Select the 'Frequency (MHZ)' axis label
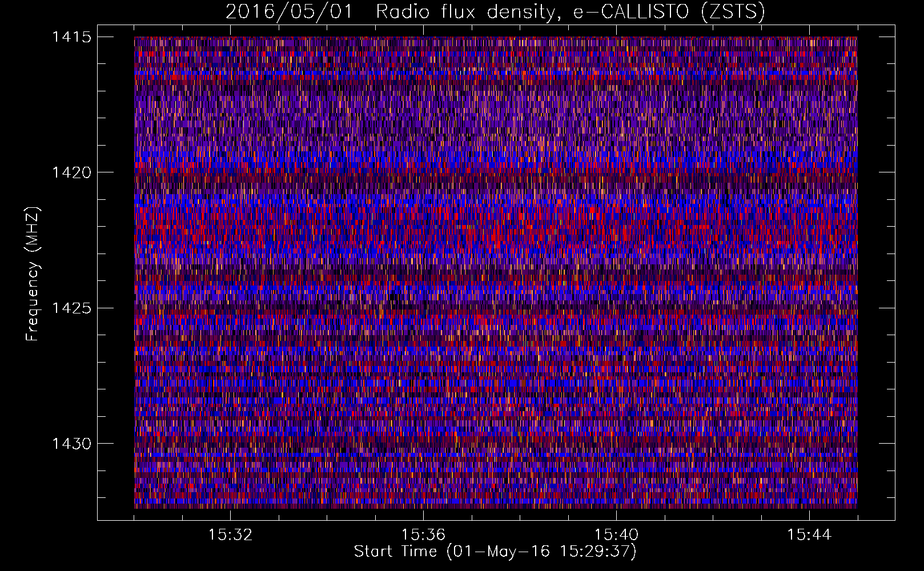 [33, 274]
